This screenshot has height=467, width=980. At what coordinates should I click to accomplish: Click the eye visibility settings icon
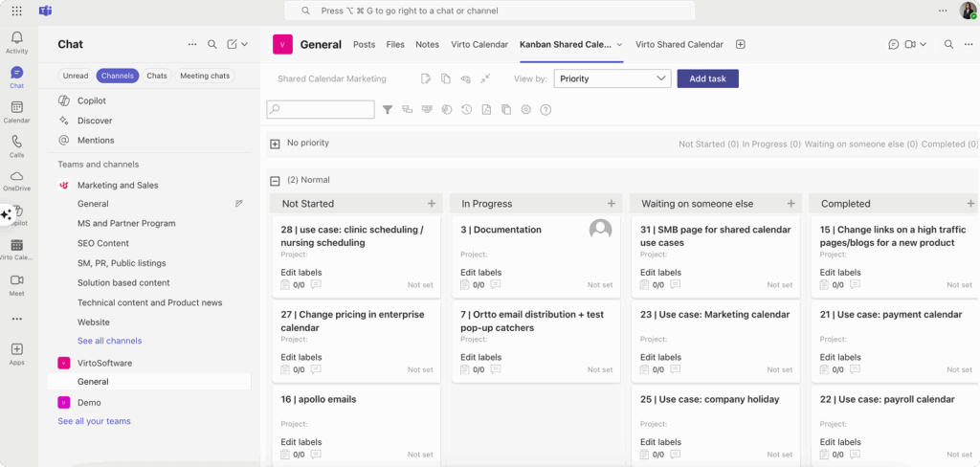point(466,78)
